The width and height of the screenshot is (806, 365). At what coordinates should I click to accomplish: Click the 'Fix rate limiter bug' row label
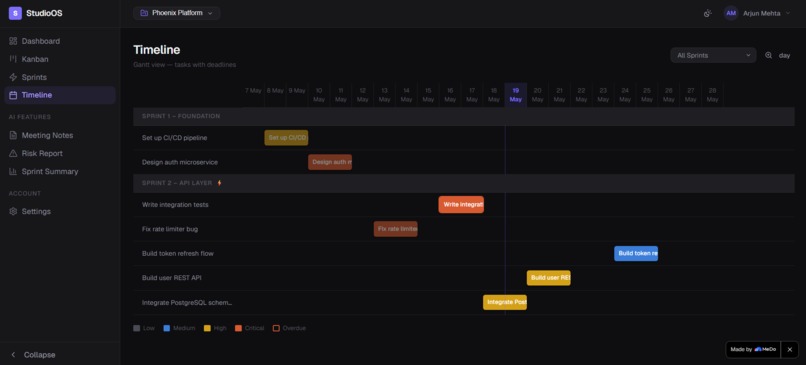[x=170, y=229]
